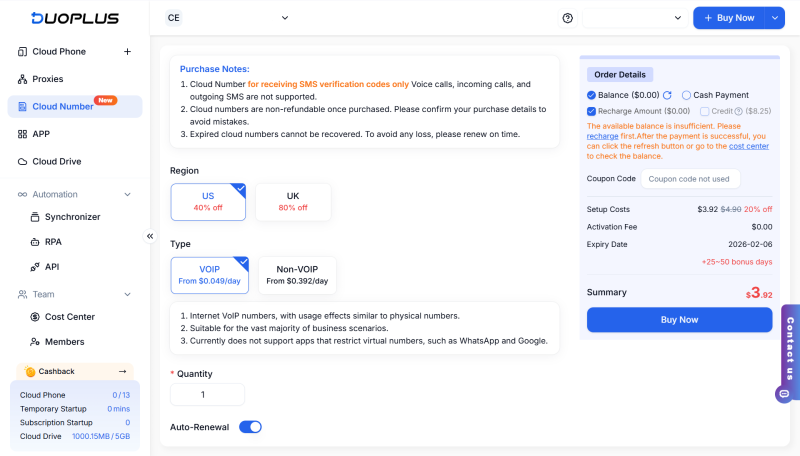Open the dropdown arrow next to Buy Now
Image resolution: width=800 pixels, height=456 pixels.
click(774, 18)
